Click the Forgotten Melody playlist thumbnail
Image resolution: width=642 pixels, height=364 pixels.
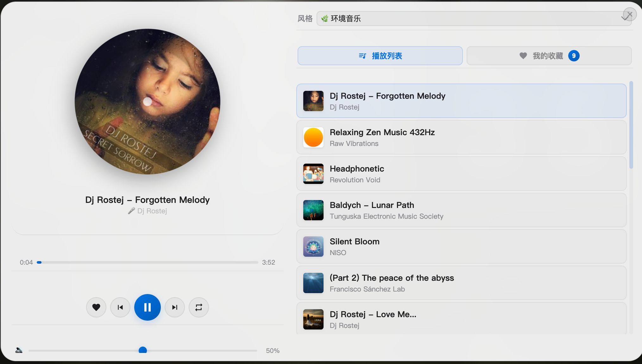[x=313, y=101]
